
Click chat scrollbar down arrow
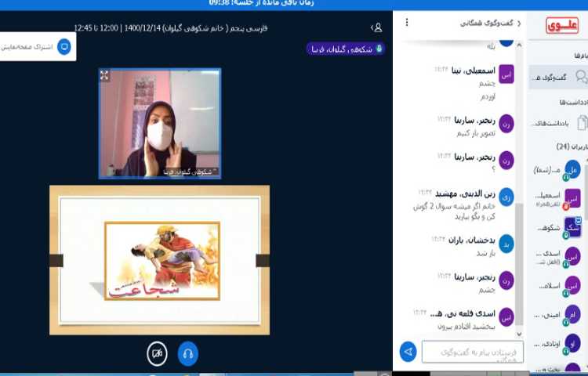click(x=519, y=334)
